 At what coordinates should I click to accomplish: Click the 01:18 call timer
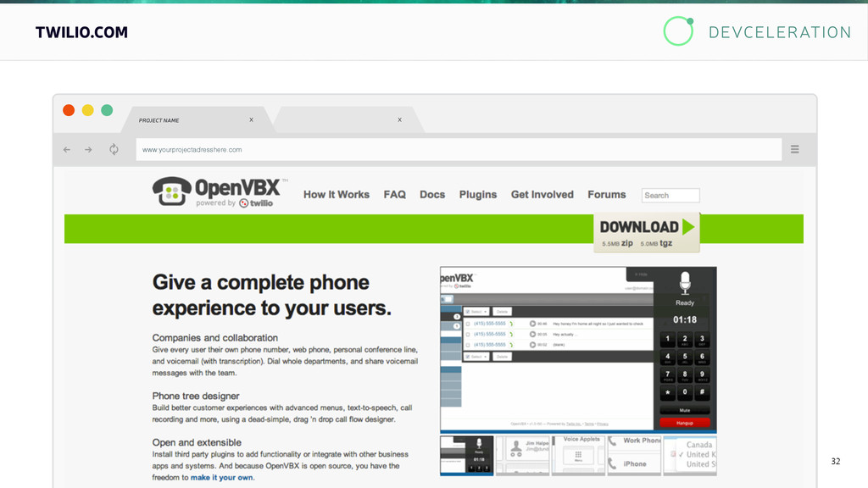pos(685,319)
